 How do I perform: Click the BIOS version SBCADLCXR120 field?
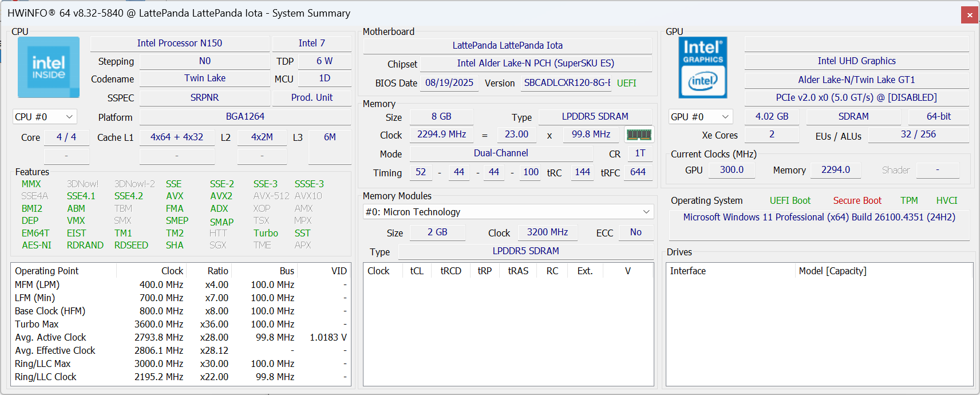[x=567, y=83]
